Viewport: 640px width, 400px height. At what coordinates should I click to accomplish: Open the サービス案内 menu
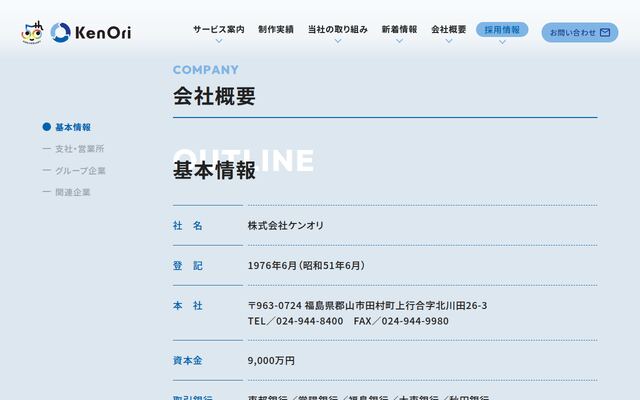[x=219, y=29]
